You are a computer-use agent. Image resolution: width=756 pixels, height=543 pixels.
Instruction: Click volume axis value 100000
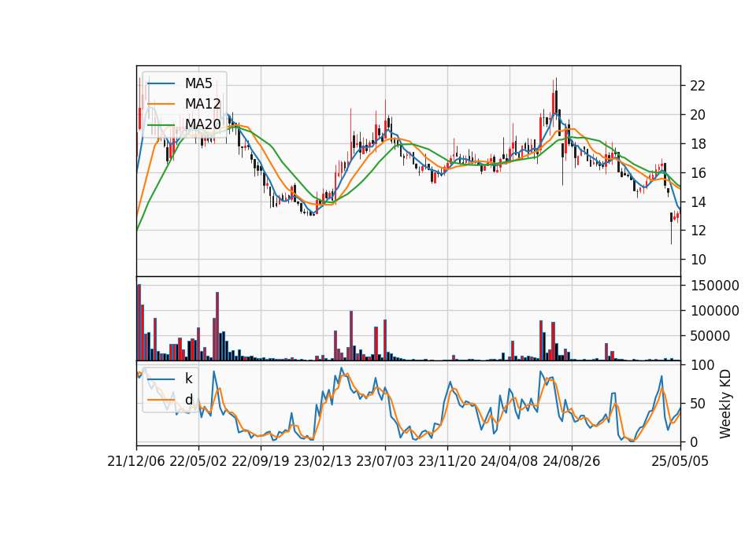[715, 311]
